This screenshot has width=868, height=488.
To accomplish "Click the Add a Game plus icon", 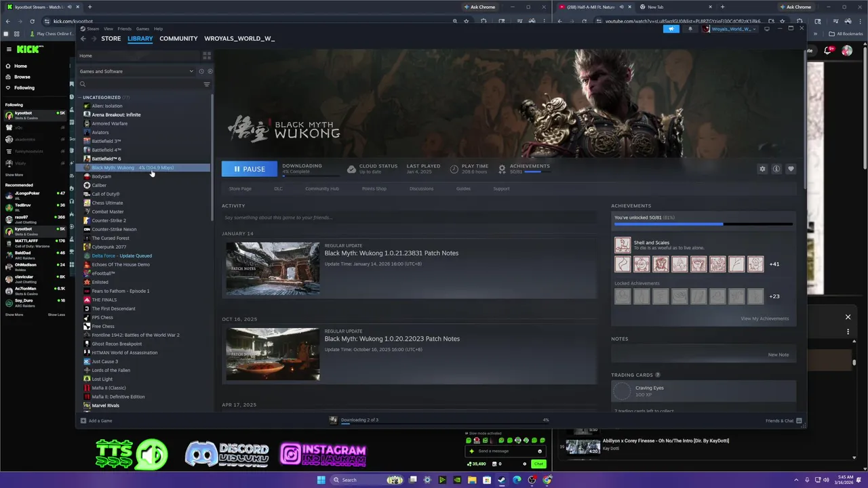I will (x=83, y=421).
